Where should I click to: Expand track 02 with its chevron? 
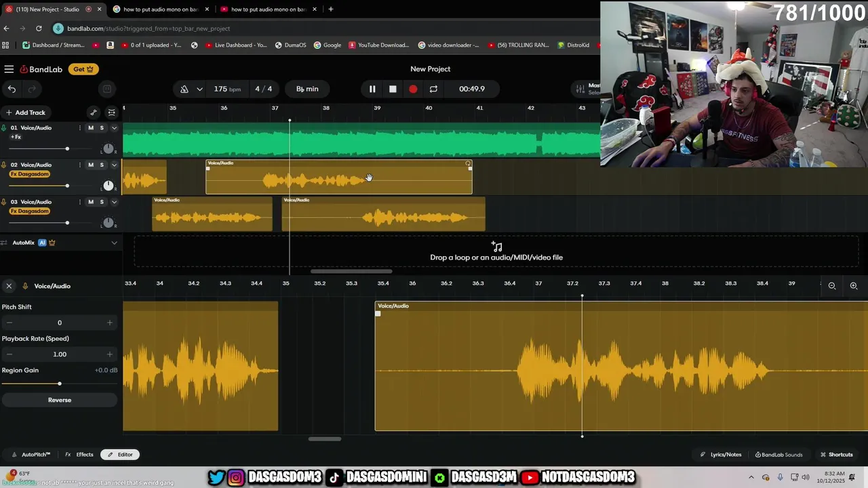click(x=114, y=165)
